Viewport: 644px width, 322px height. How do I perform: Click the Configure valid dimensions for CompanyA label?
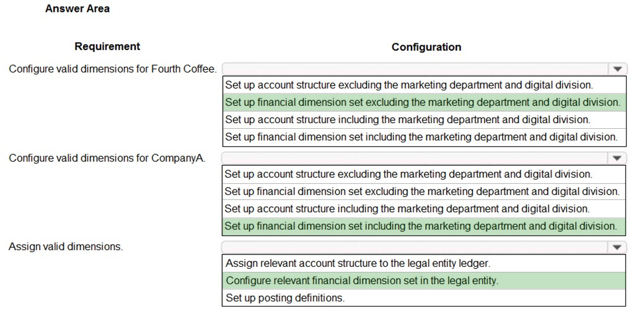[107, 158]
